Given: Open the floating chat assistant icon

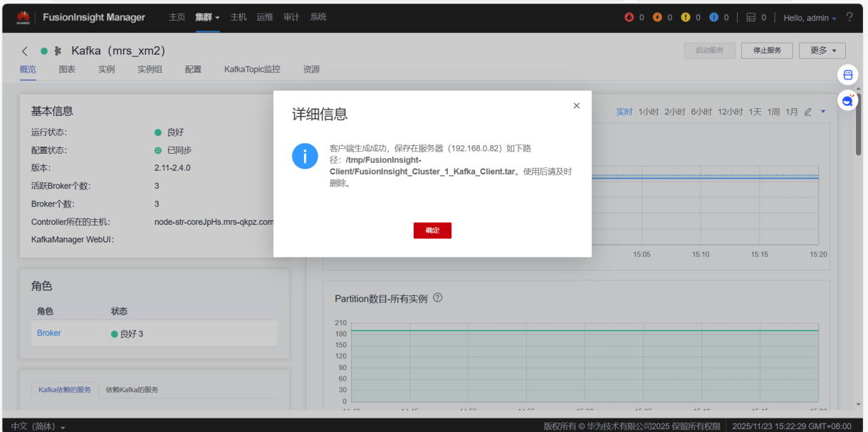Looking at the screenshot, I should (x=847, y=100).
